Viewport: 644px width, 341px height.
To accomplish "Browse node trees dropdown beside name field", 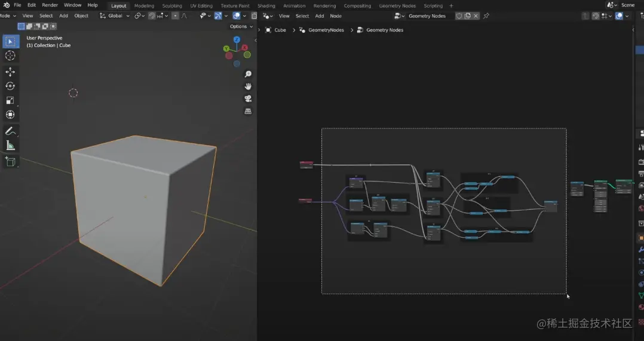I will (399, 16).
